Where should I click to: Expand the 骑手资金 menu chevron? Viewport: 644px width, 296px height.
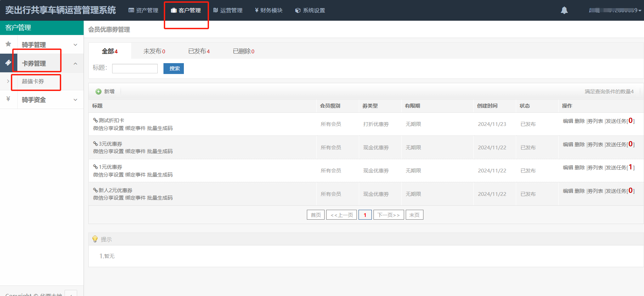pyautogui.click(x=75, y=100)
